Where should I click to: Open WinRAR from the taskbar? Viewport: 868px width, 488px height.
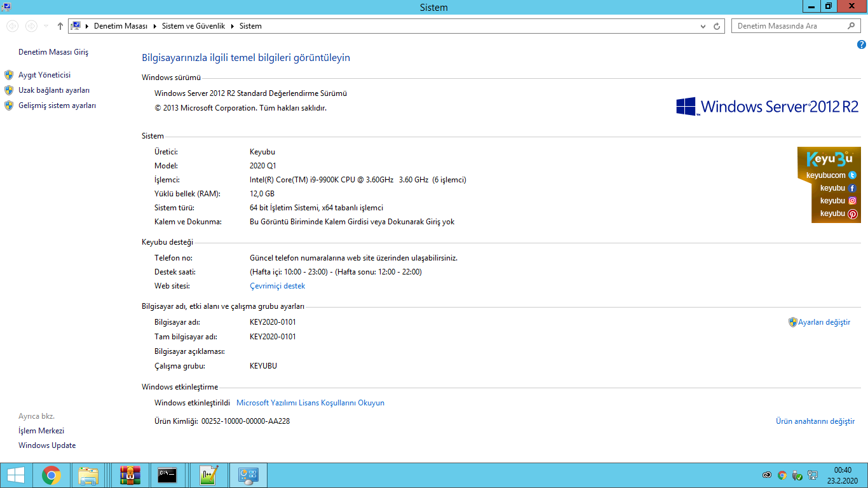[x=130, y=475]
